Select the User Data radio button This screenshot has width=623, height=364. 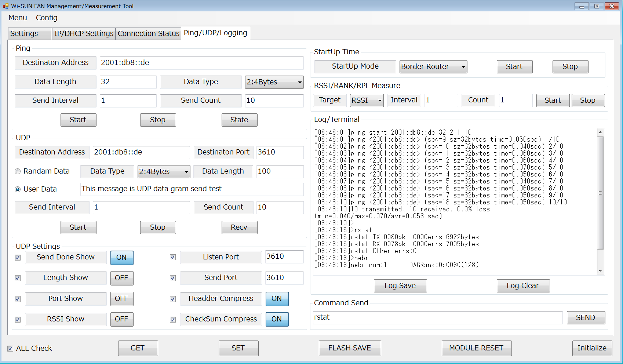click(x=18, y=189)
